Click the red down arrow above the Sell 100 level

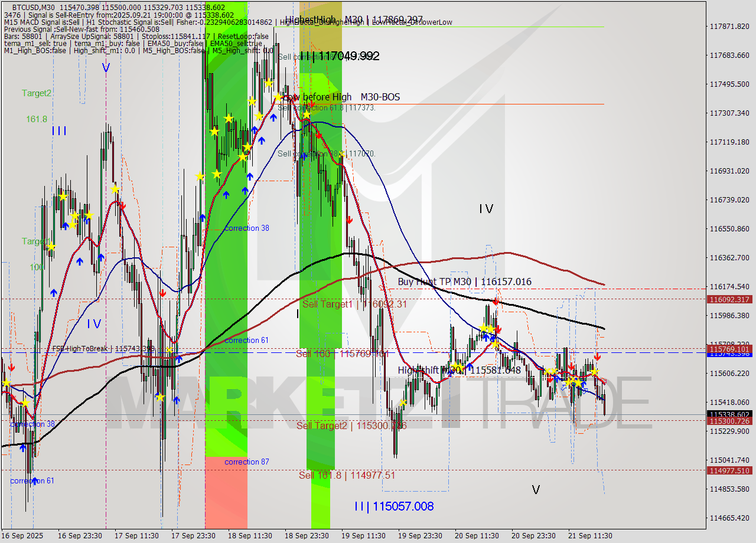(x=499, y=329)
